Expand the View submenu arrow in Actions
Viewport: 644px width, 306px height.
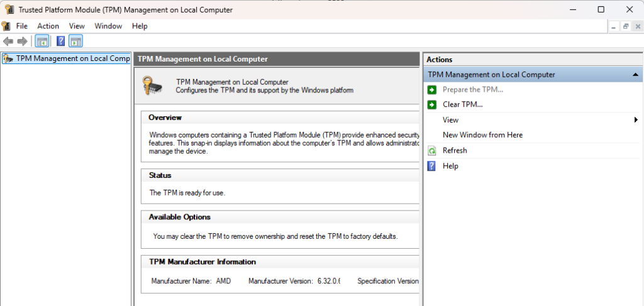point(636,120)
